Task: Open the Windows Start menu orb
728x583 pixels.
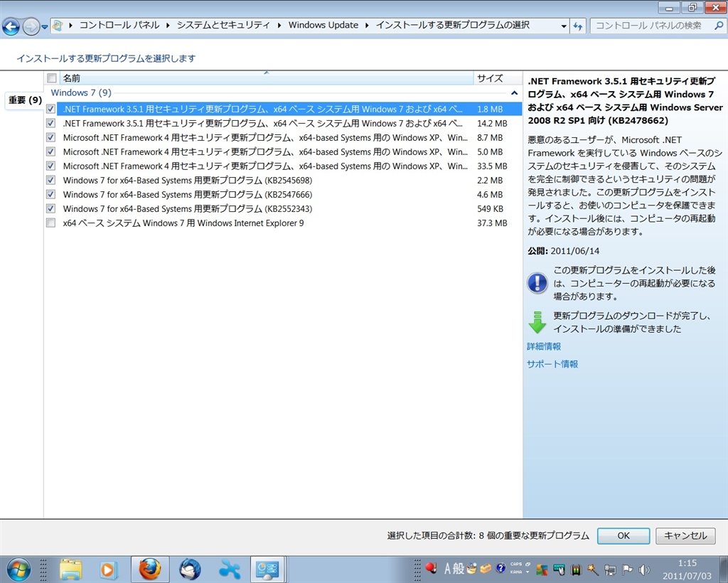Action: click(x=18, y=569)
